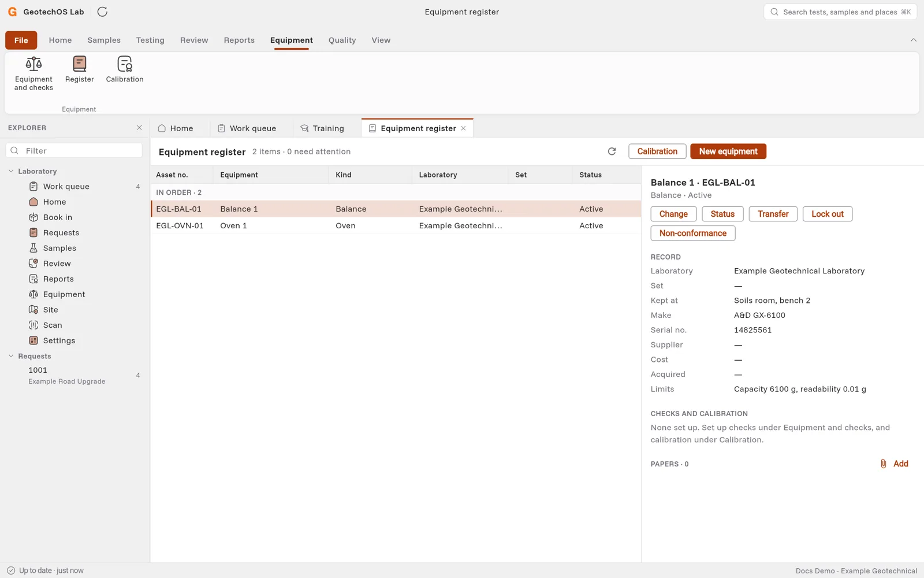Open Scan in Explorer tree
Viewport: 924px width, 578px height.
pyautogui.click(x=74, y=325)
